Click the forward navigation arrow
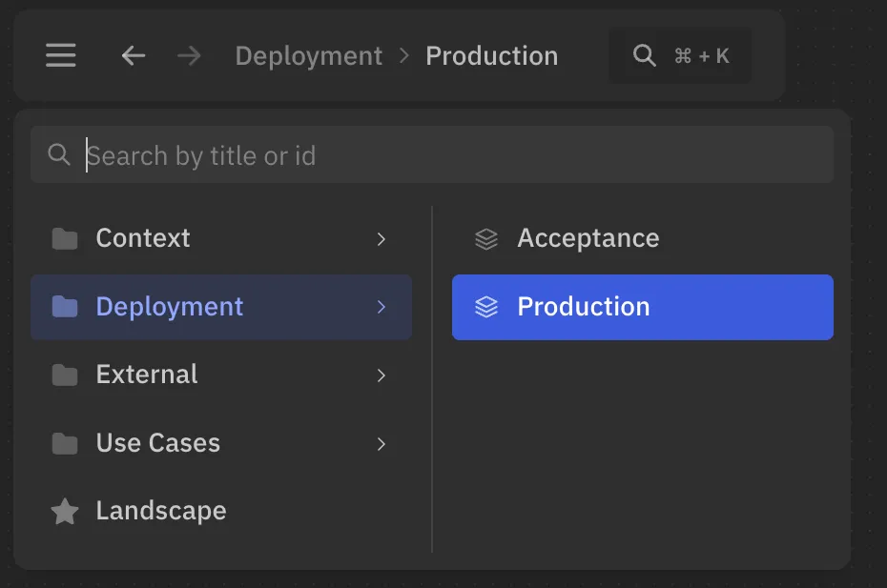Viewport: 887px width, 588px height. pos(188,55)
